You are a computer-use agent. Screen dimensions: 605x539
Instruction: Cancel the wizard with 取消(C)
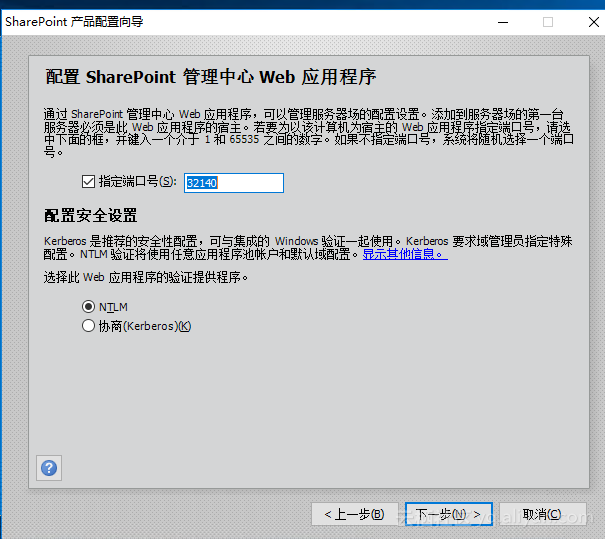[x=542, y=514]
